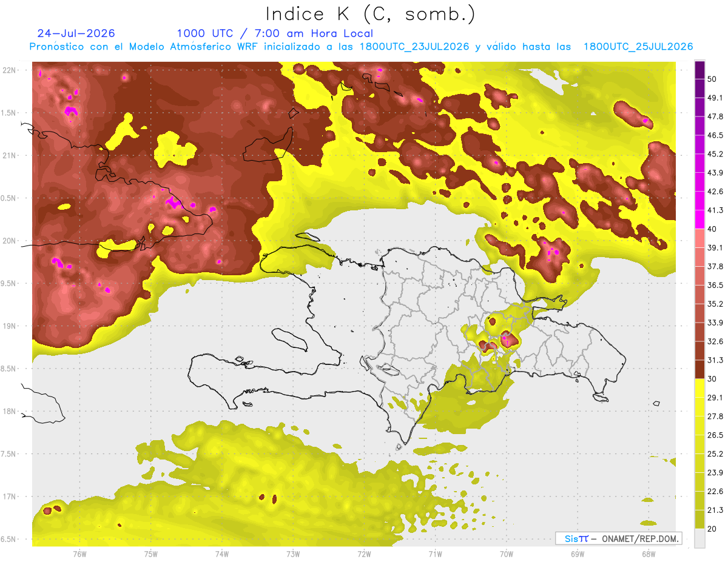Viewport: 728px width, 562px height.
Task: Click colorbar value '23.9'
Action: (x=715, y=472)
